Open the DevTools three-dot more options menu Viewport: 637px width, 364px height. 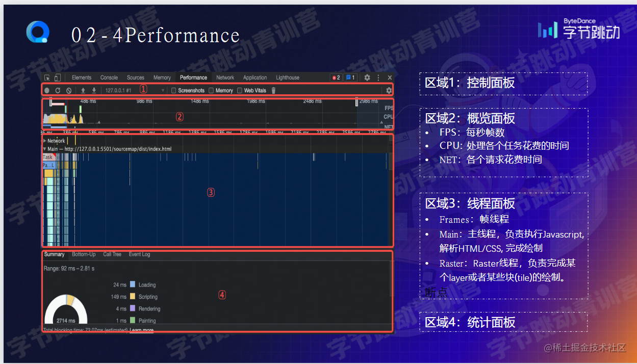(x=378, y=77)
